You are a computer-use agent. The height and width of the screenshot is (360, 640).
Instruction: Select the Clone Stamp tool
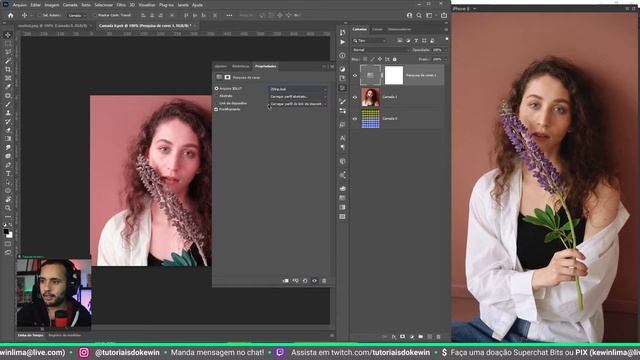click(8, 113)
